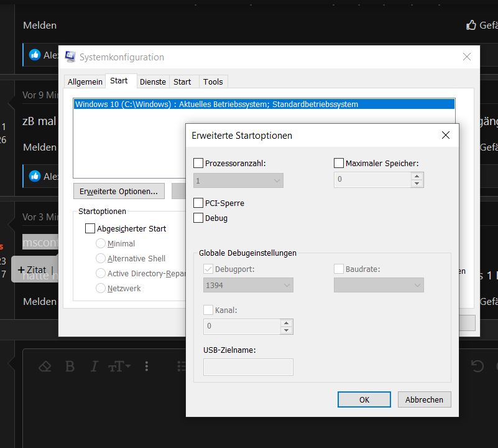Open the Debugport dropdown showing 1394

[x=248, y=285]
